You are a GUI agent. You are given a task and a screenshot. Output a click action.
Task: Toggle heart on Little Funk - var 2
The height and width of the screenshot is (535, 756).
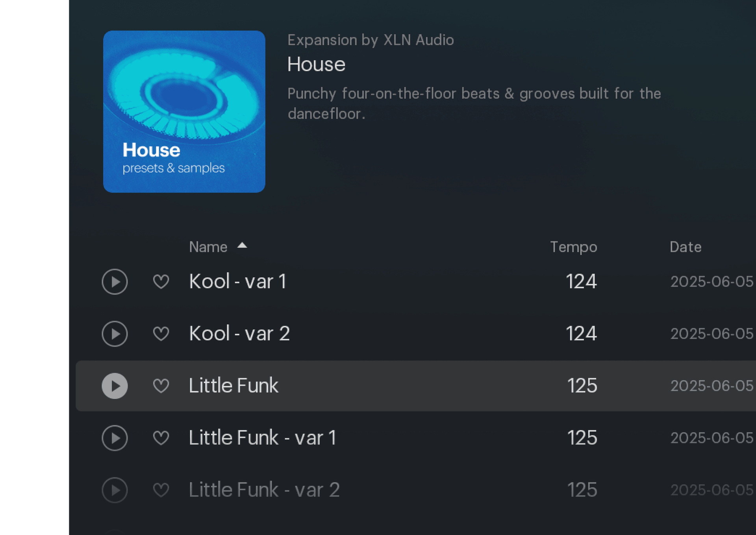(x=161, y=490)
